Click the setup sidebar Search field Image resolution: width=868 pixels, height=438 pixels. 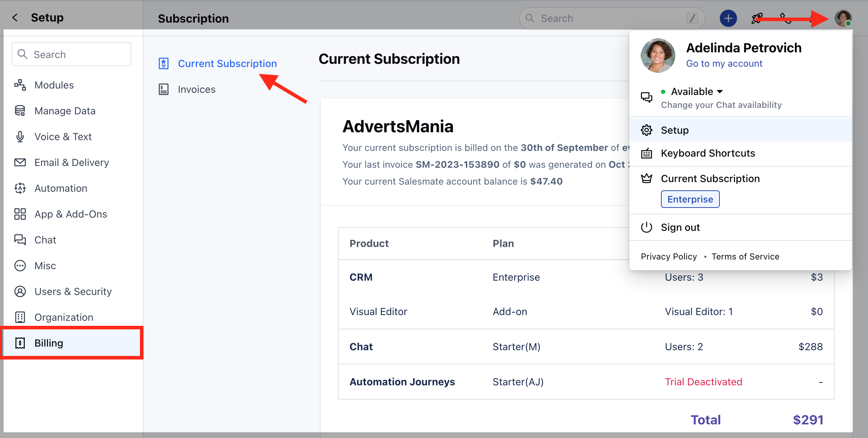click(72, 54)
